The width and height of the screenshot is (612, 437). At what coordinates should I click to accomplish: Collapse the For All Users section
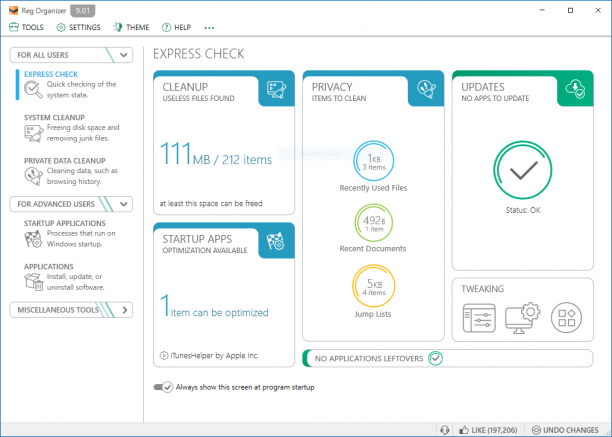click(x=71, y=55)
